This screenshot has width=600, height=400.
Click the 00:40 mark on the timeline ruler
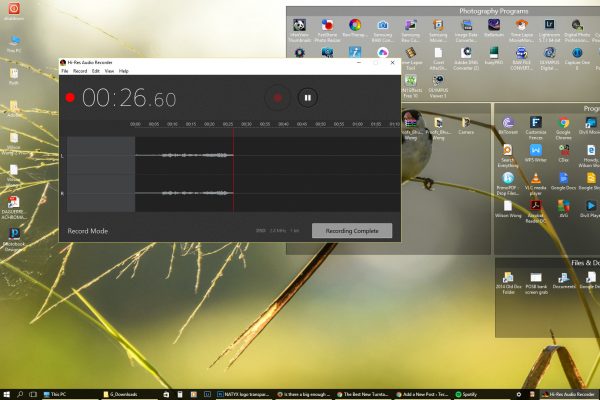point(284,125)
